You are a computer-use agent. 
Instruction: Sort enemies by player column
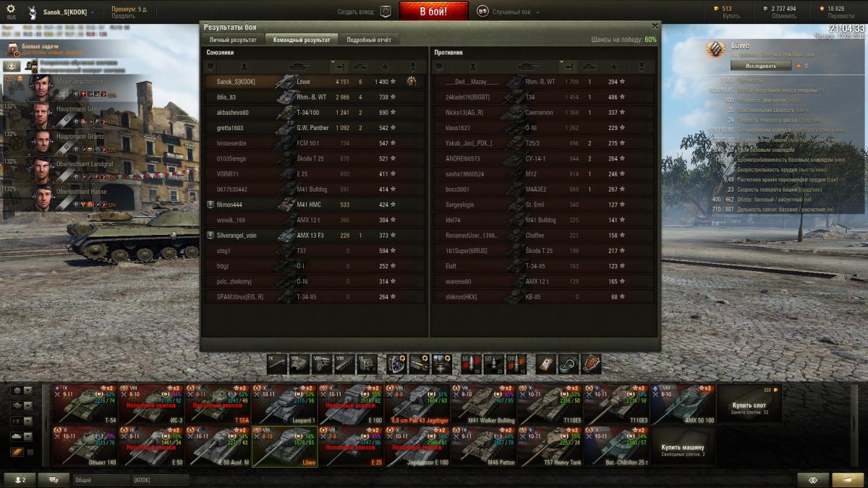(472, 67)
